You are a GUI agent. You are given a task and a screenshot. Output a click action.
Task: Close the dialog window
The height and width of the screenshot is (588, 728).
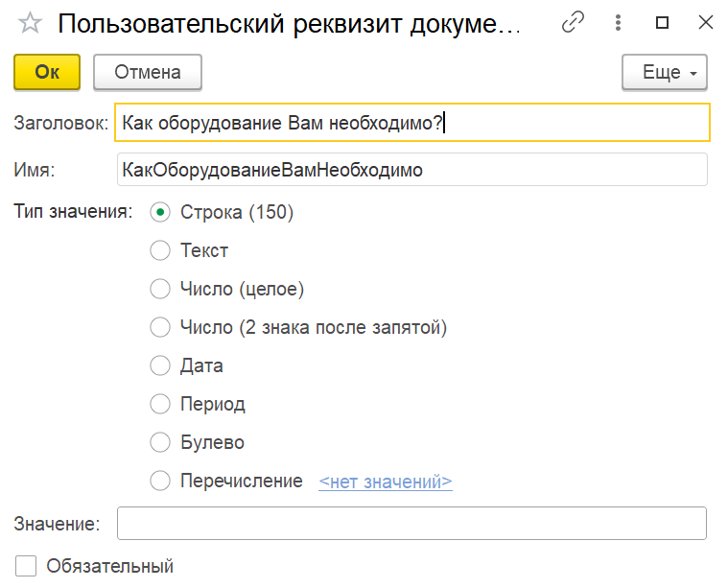tap(705, 22)
